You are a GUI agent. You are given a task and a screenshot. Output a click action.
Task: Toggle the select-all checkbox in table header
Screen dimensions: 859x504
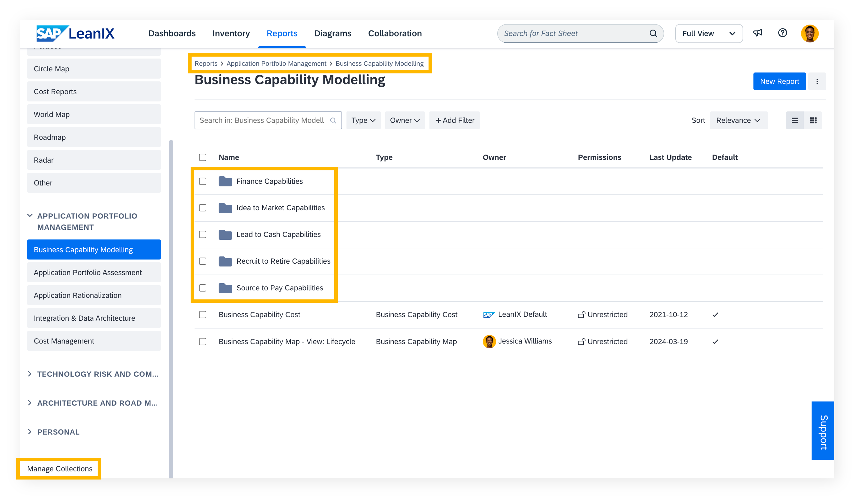tap(202, 157)
